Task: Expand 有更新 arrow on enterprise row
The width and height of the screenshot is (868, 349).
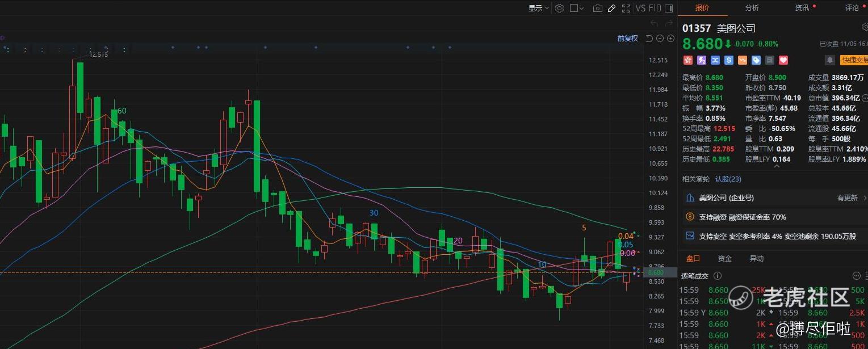Action: coord(865,198)
